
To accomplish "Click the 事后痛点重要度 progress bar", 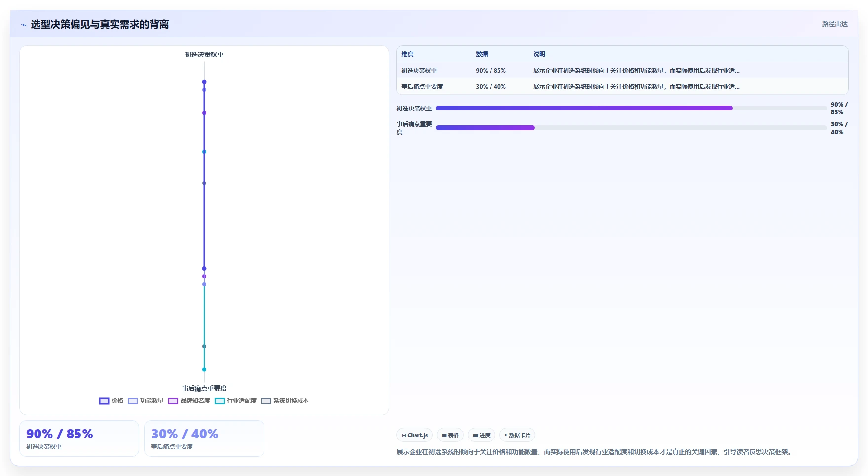I will click(631, 128).
